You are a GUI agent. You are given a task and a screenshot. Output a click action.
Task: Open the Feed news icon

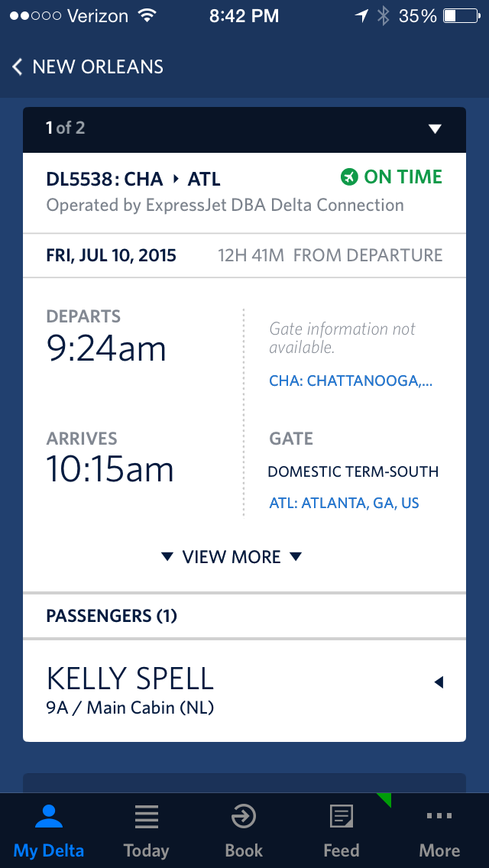coord(341,818)
